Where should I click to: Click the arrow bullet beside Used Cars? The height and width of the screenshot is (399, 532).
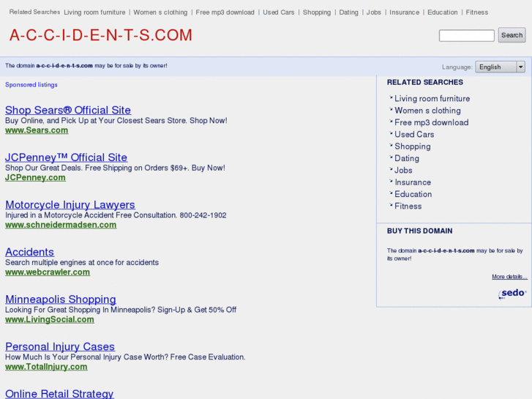pyautogui.click(x=391, y=133)
